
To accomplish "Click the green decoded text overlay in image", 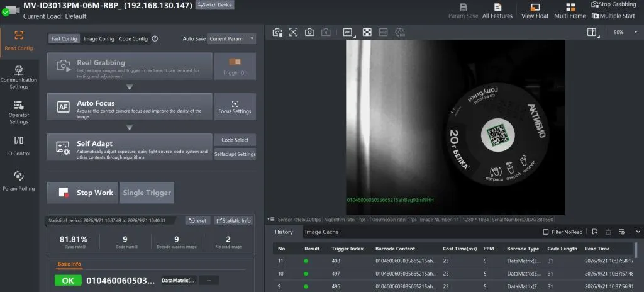I will pos(390,200).
